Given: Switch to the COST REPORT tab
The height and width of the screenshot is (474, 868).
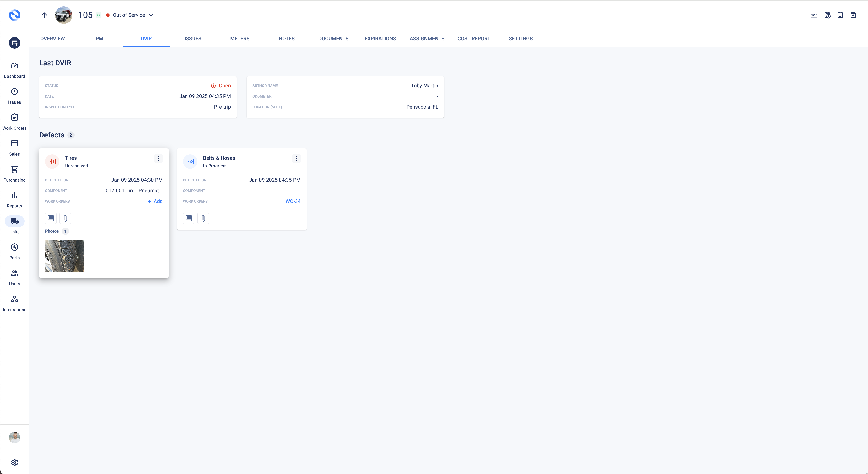Looking at the screenshot, I should [x=474, y=38].
